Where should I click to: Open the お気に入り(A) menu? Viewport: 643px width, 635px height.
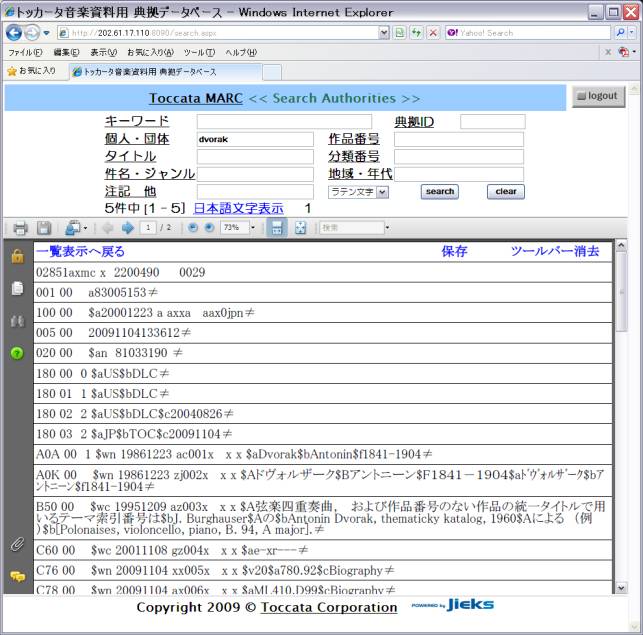click(x=150, y=52)
